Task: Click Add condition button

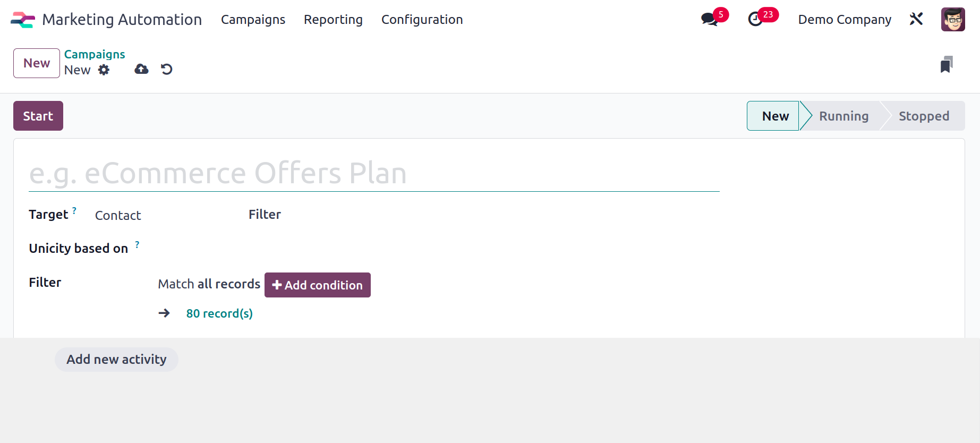Action: 318,285
